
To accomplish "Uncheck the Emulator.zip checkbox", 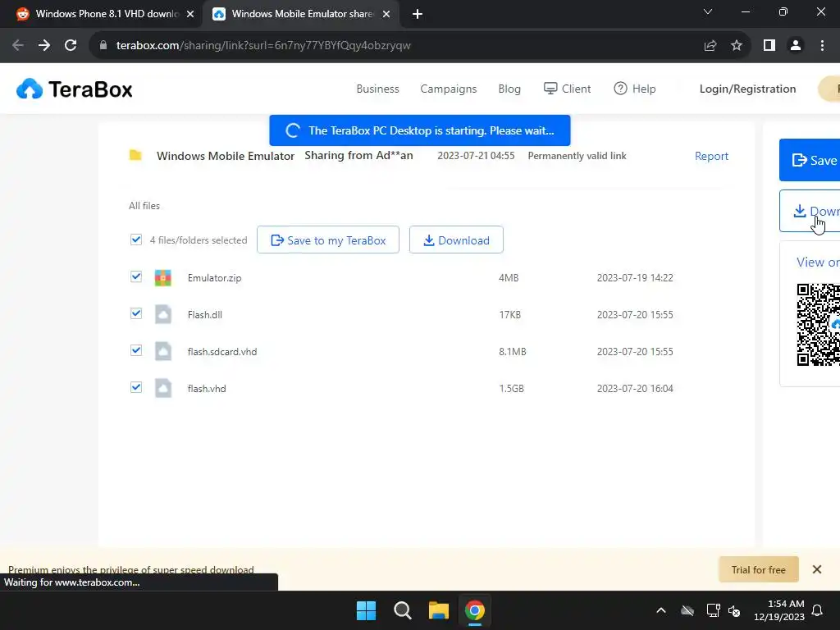I will click(136, 276).
